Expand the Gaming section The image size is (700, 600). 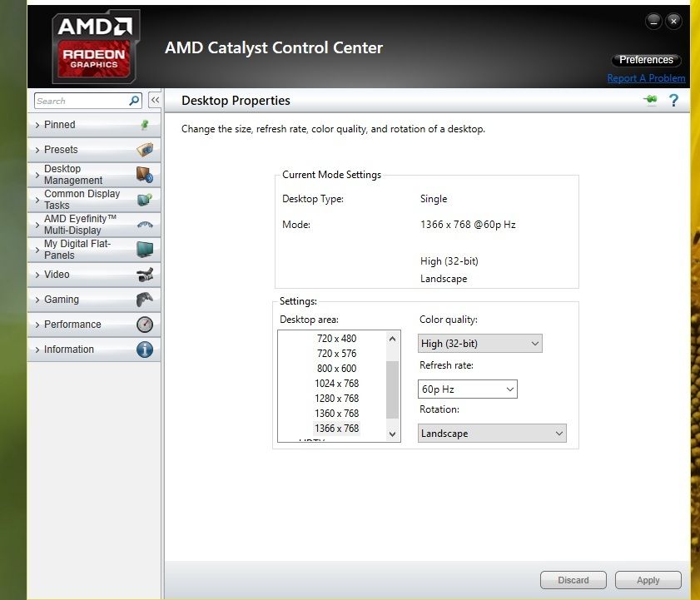click(x=94, y=300)
